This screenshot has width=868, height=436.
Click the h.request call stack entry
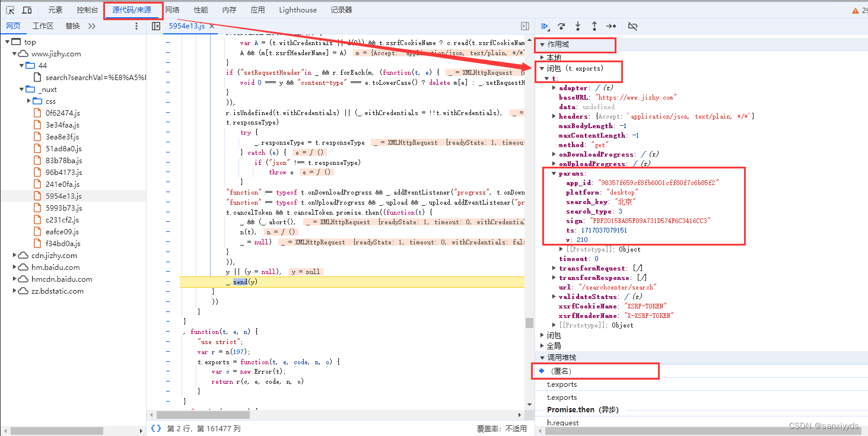pos(564,422)
